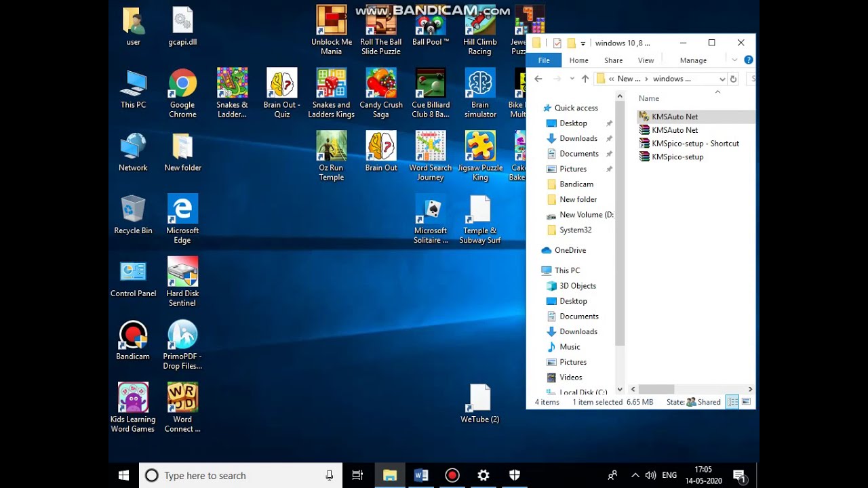Go up one folder level

585,79
